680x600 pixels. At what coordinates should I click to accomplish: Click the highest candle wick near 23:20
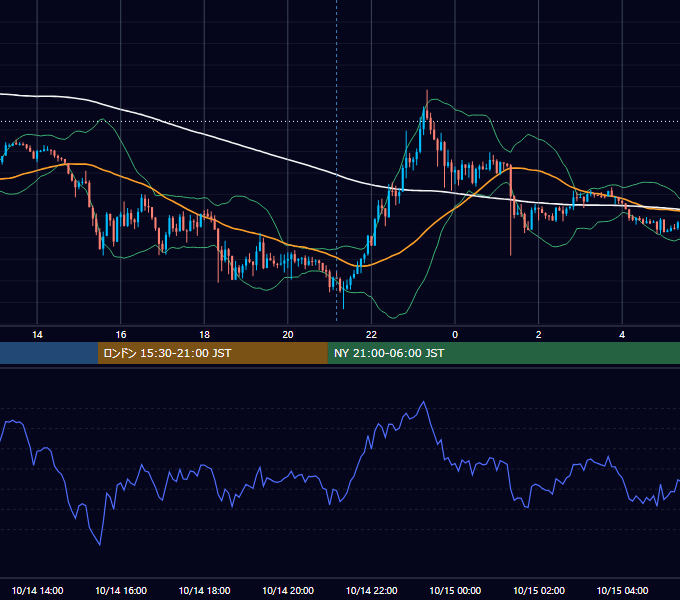click(427, 105)
